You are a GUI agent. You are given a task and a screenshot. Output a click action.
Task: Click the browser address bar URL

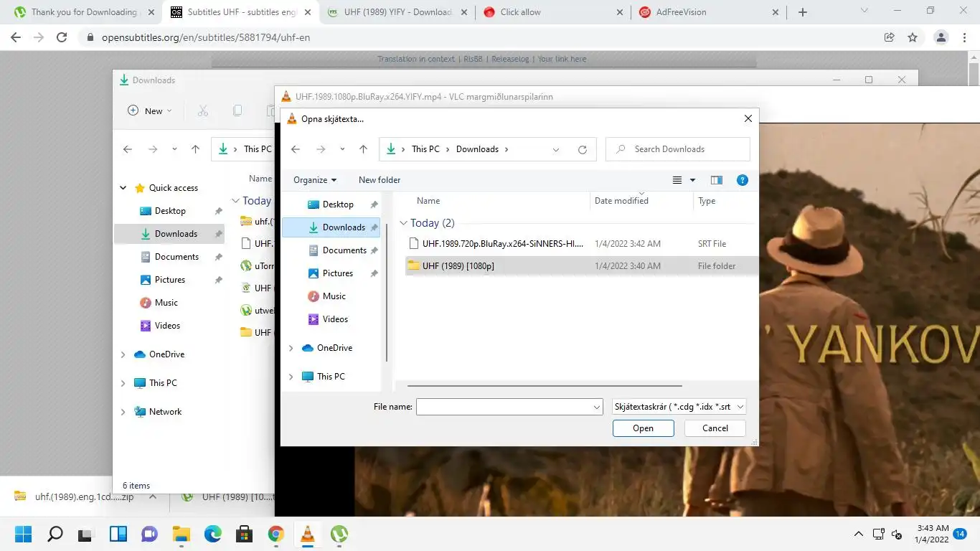coord(206,37)
